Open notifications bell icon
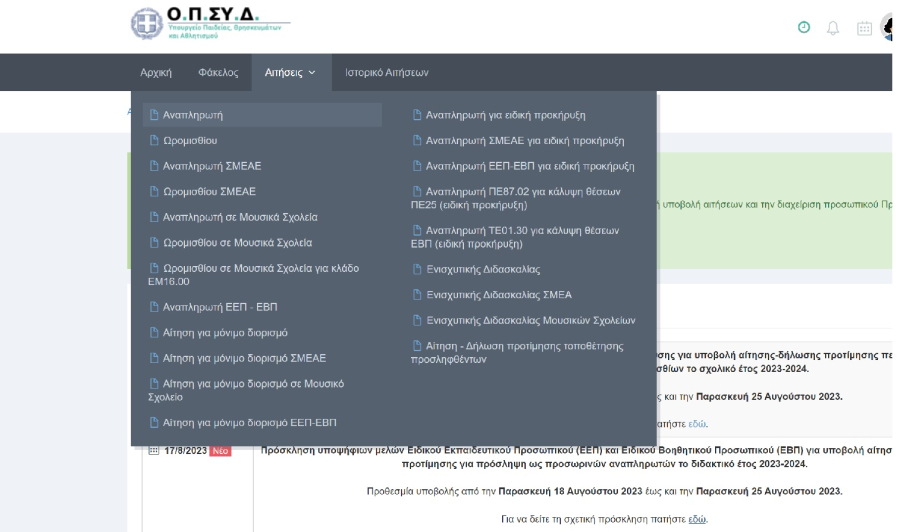This screenshot has height=532, width=900. pos(833,28)
